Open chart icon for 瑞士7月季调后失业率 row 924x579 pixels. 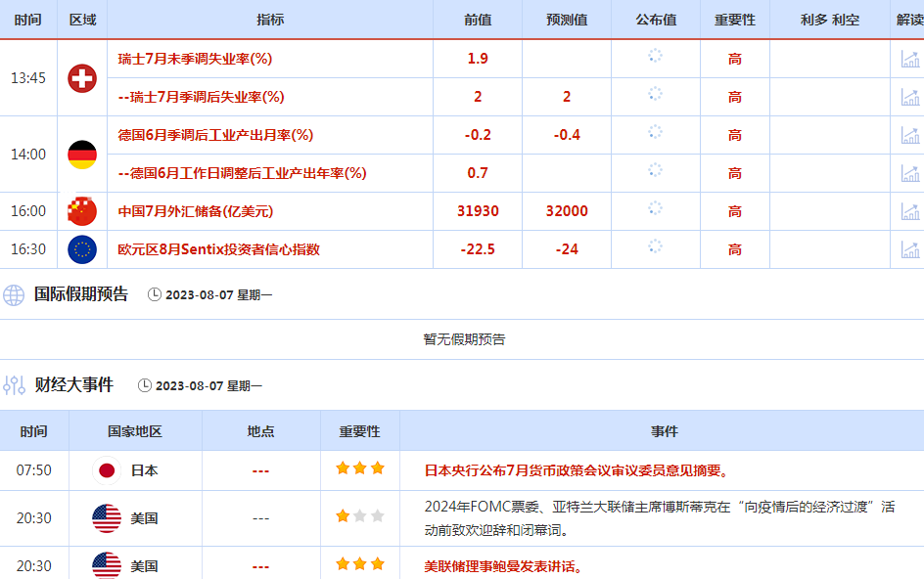click(x=910, y=97)
